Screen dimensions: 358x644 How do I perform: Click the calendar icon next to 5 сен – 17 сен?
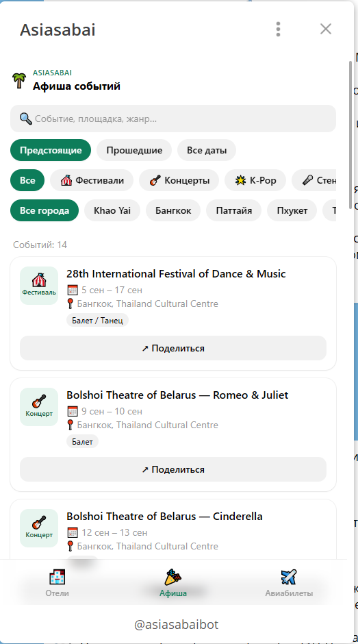click(x=73, y=290)
